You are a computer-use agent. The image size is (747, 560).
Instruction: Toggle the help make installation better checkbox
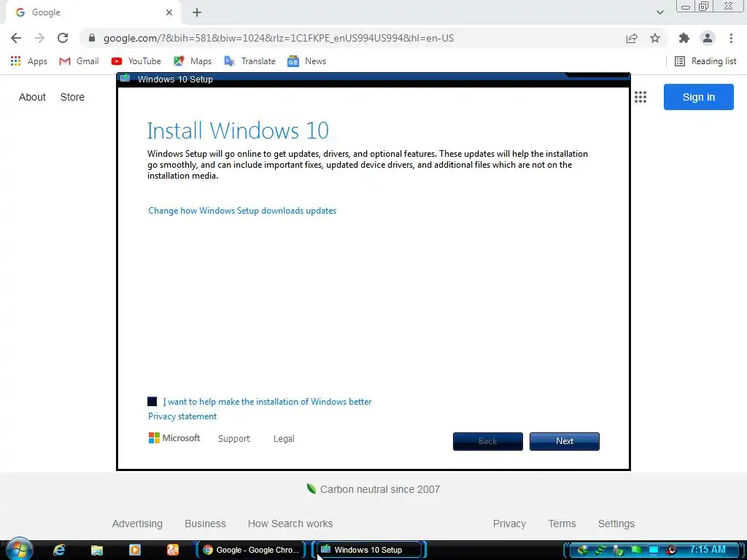pos(152,402)
